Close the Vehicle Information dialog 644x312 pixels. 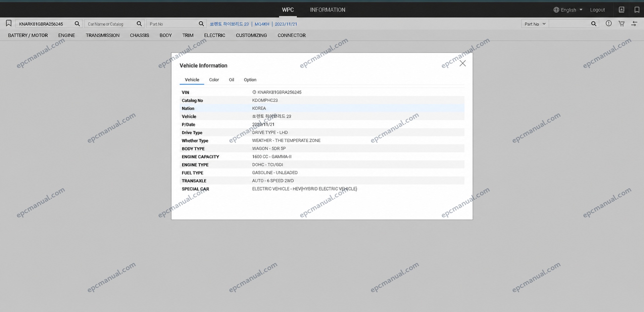[x=462, y=63]
